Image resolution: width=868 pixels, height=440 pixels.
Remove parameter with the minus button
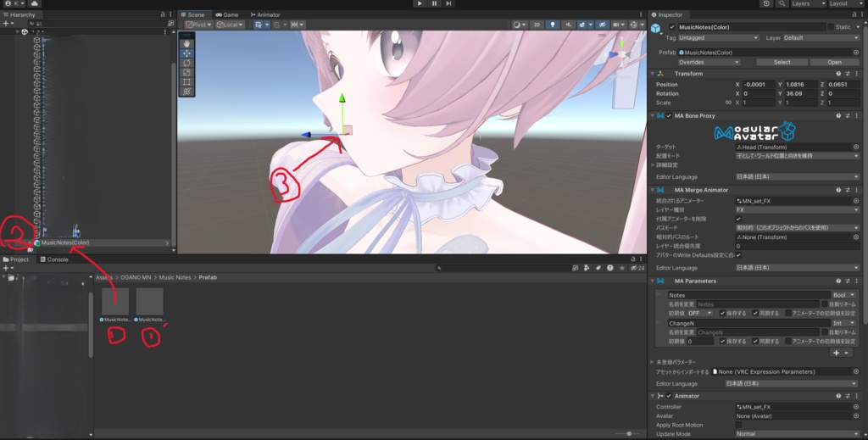coord(847,353)
